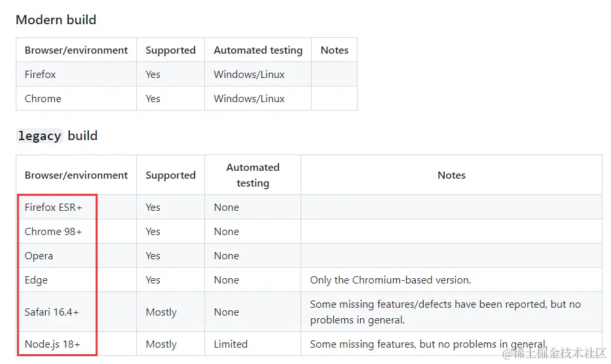Screen dimensions: 611x364
Task: Click the Firefox row in Modern build table
Action: [x=186, y=74]
